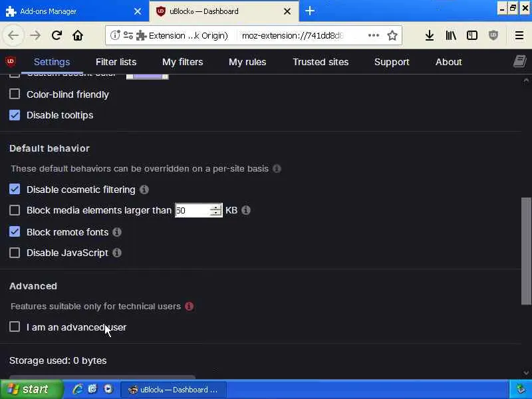532x399 pixels.
Task: Close the Add-ons Manager tab
Action: click(x=138, y=11)
